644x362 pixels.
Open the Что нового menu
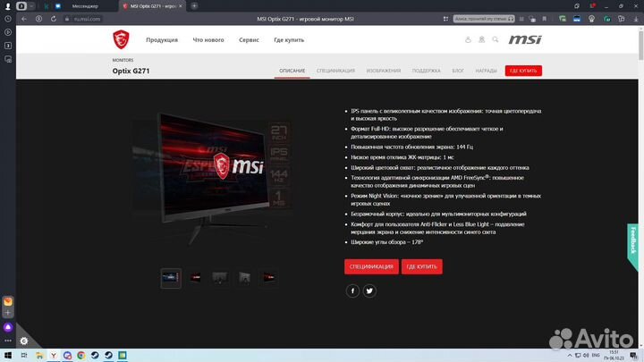pos(208,40)
